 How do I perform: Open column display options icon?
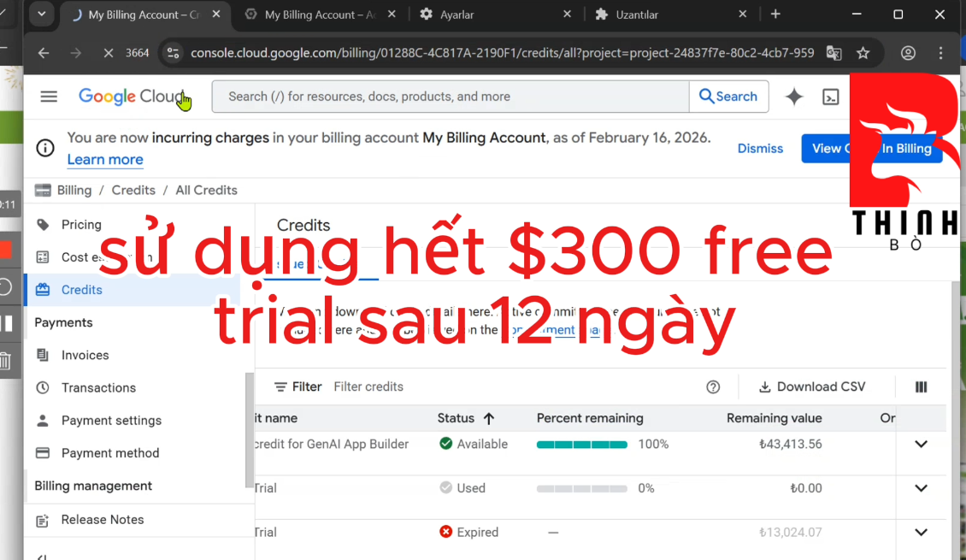pyautogui.click(x=921, y=387)
